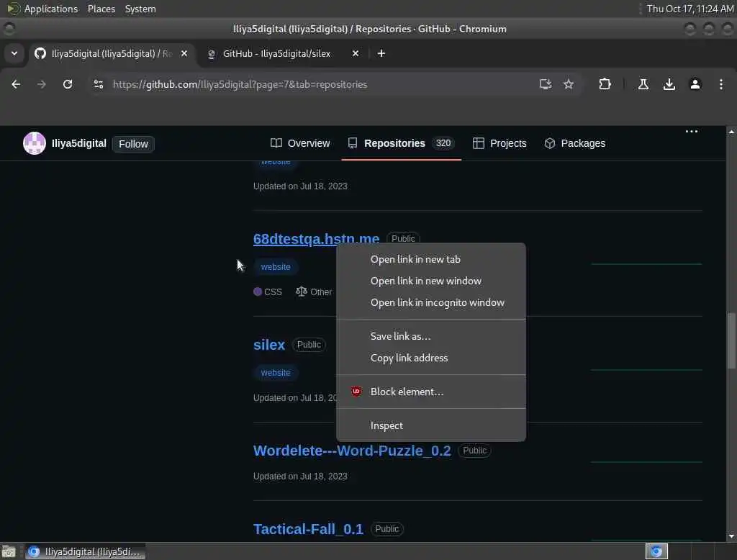Open the Projects profile tab
The width and height of the screenshot is (737, 560).
[x=499, y=143]
